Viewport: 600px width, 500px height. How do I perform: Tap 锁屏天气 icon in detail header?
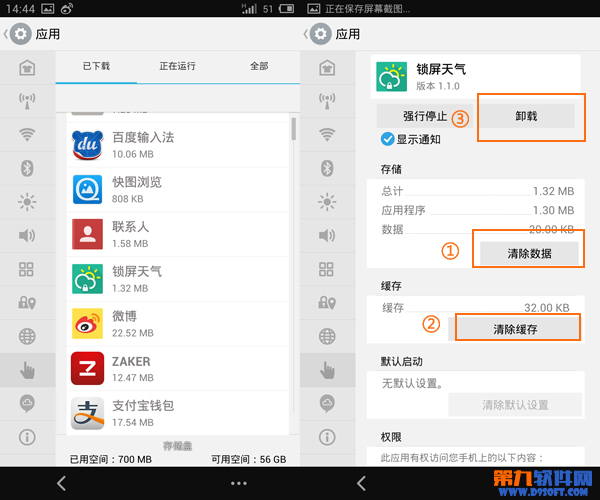coord(391,77)
